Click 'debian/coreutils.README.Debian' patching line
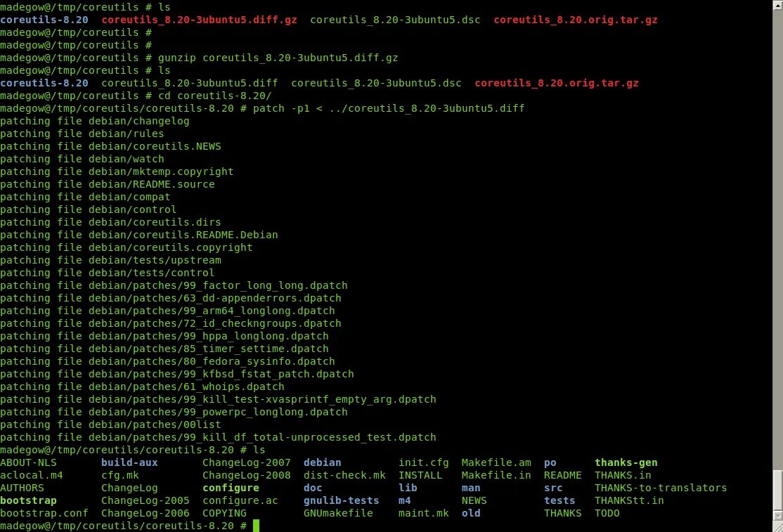The width and height of the screenshot is (783, 532). coord(139,235)
